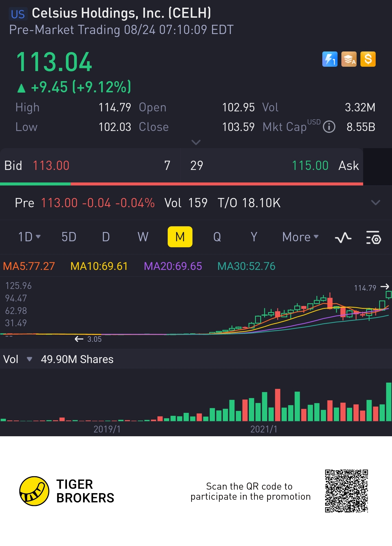This screenshot has height=546, width=392.
Task: Tap the last price 113.04
Action: [x=54, y=62]
